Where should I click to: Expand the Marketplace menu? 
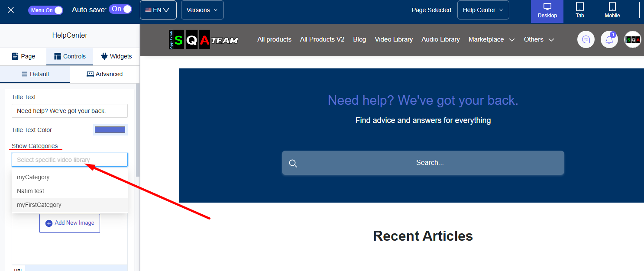[x=492, y=39]
